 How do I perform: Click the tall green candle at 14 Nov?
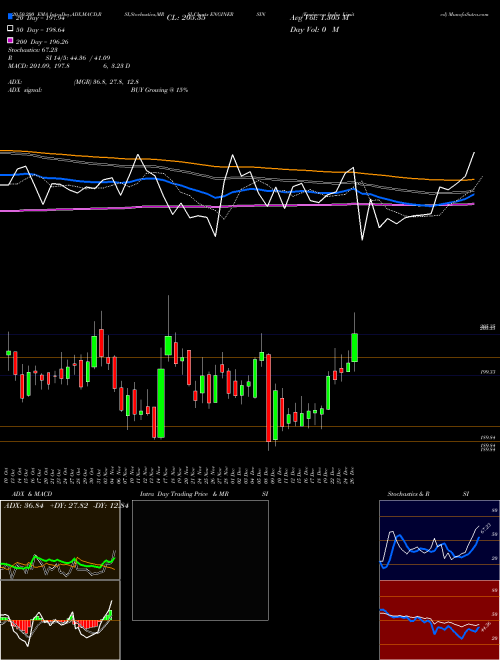(x=161, y=403)
